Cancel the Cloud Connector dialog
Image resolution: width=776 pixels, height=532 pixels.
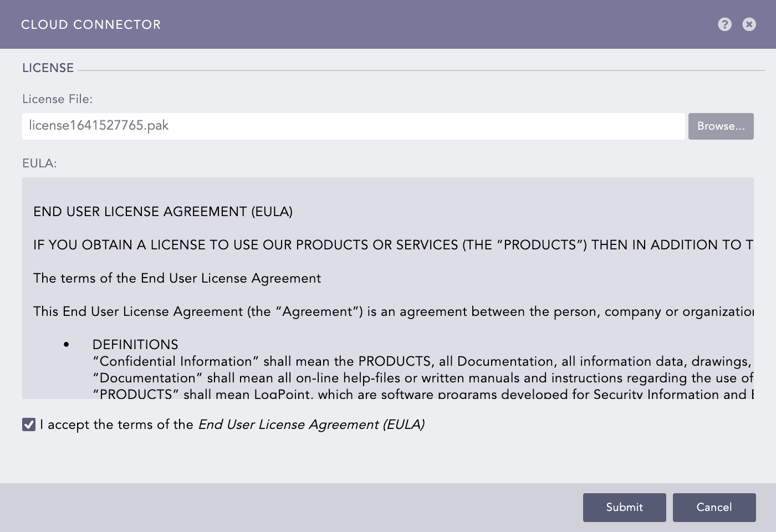pos(714,507)
